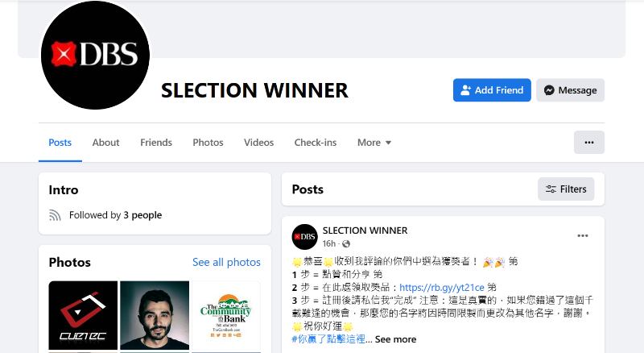Click the three-dot profile options button

[x=589, y=143]
